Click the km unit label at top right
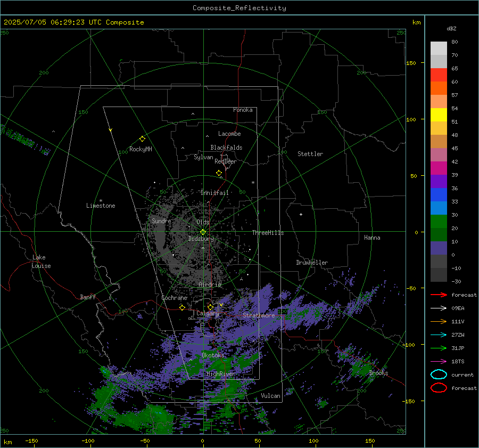 point(417,22)
